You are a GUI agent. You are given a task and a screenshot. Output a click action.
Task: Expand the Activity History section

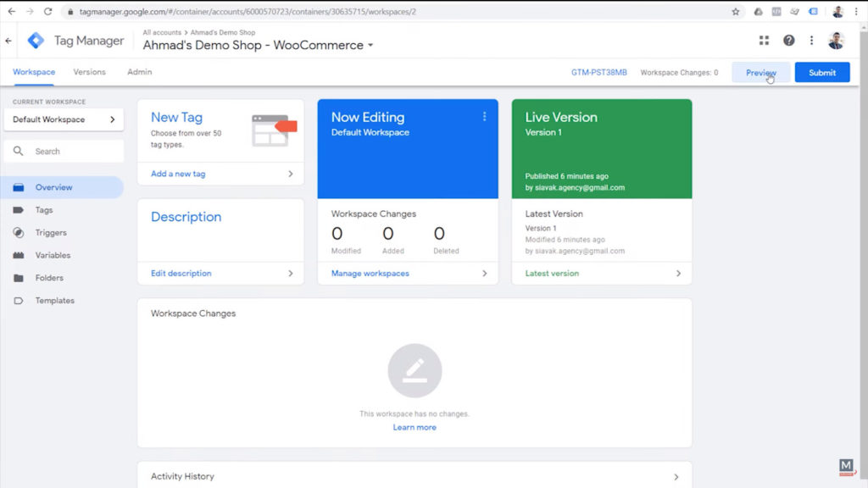click(676, 476)
